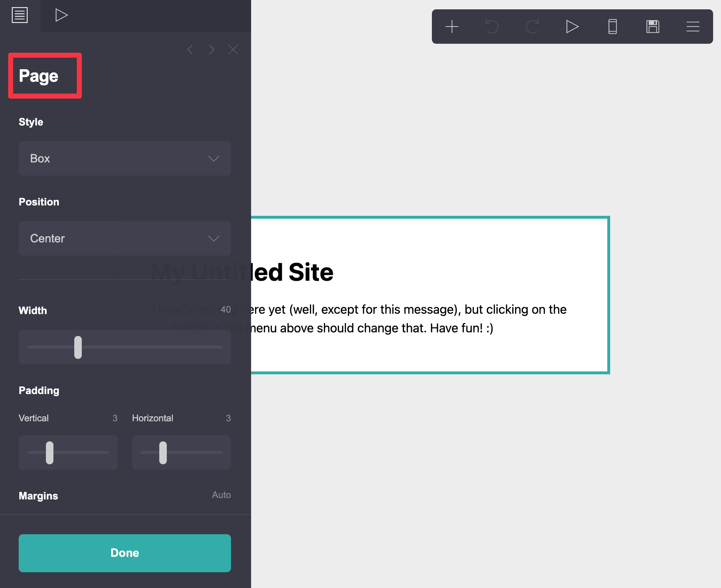Click the navigate forward arrow
Viewport: 721px width, 588px height.
tap(211, 50)
